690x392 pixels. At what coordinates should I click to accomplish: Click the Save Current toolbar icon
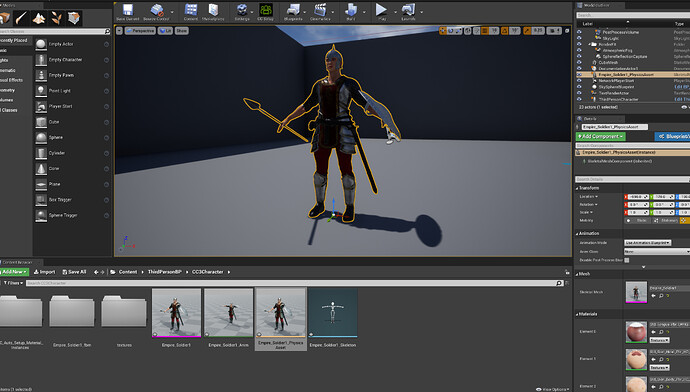click(x=128, y=12)
